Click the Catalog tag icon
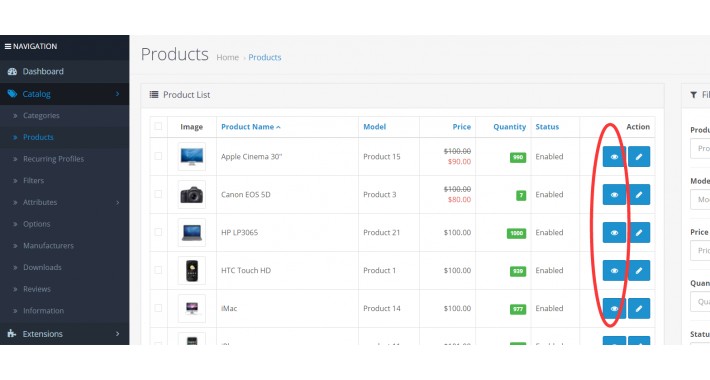The image size is (710, 380). pos(12,94)
